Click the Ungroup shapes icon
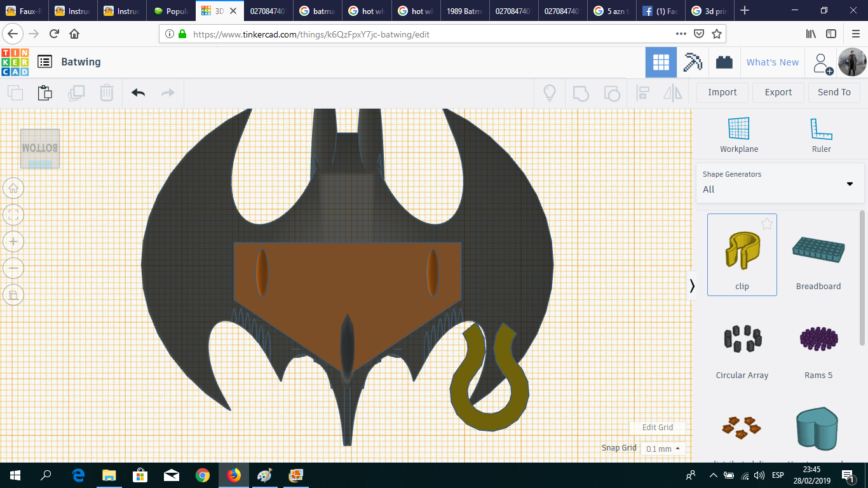 click(611, 93)
